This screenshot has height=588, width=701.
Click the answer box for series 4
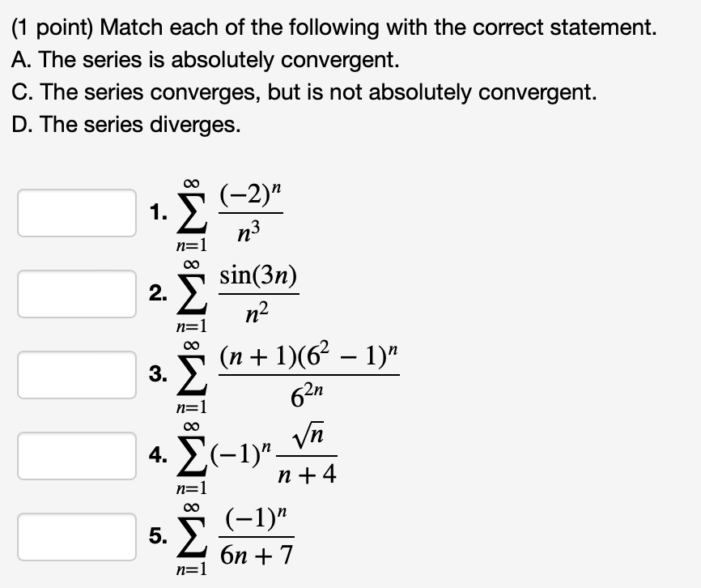77,455
